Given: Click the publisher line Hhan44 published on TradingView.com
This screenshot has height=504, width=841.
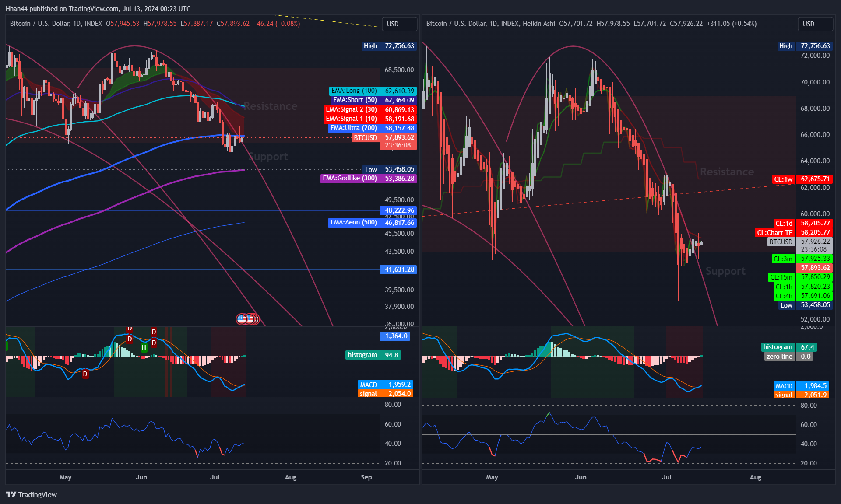Looking at the screenshot, I should point(98,9).
